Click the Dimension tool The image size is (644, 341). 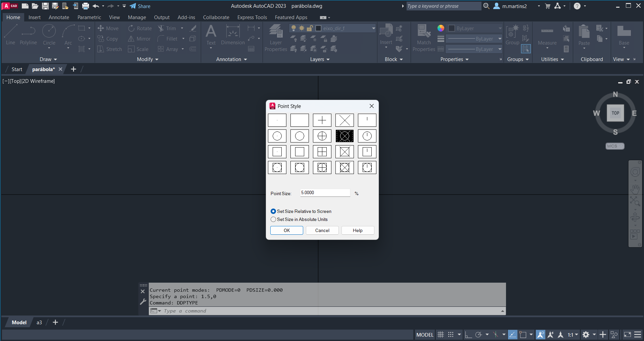pos(233,35)
